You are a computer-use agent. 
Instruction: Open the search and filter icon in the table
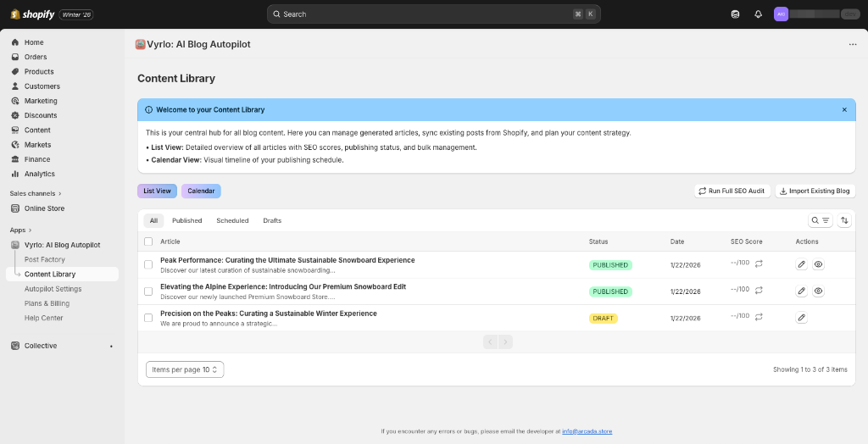click(820, 220)
